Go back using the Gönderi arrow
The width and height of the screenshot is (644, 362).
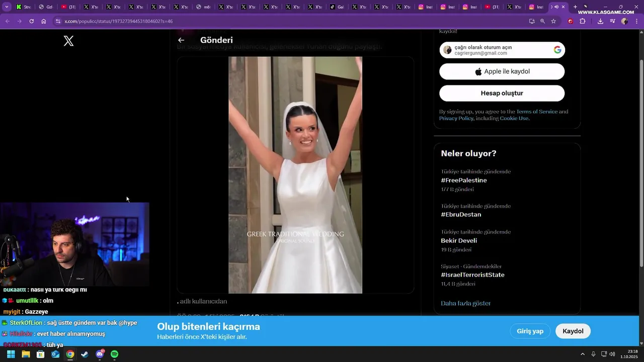(181, 40)
